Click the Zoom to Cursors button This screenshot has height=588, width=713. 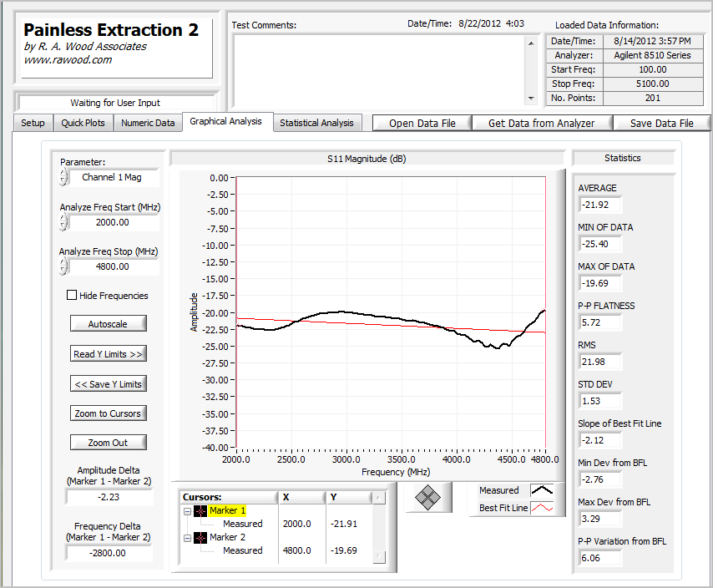tap(109, 413)
